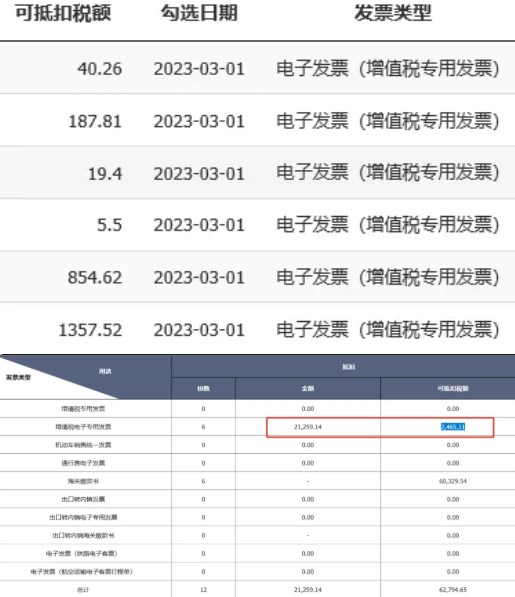Click the 2023-03-01 date in the 854.62 row

point(199,277)
